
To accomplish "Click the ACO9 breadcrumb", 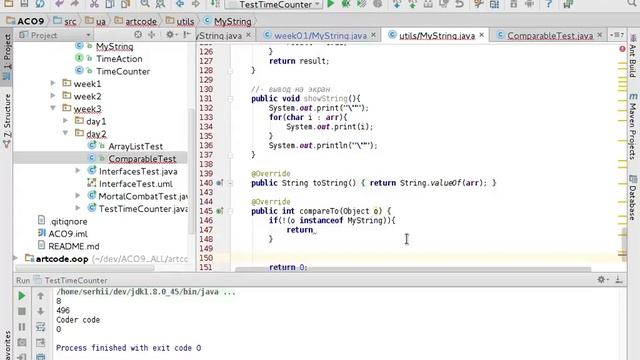I will click(x=25, y=21).
